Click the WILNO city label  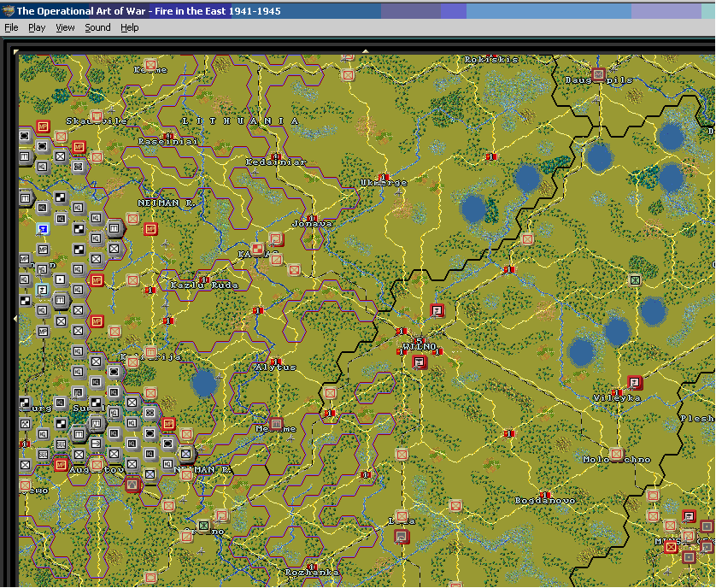click(x=420, y=347)
